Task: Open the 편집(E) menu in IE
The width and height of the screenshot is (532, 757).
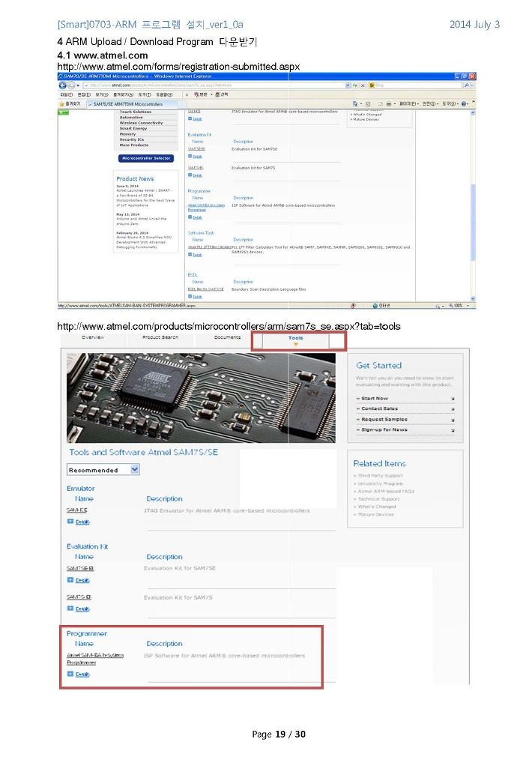Action: coord(84,94)
